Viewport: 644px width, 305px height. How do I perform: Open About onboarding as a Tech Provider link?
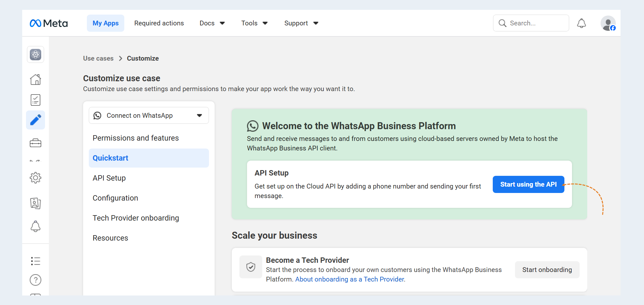350,279
